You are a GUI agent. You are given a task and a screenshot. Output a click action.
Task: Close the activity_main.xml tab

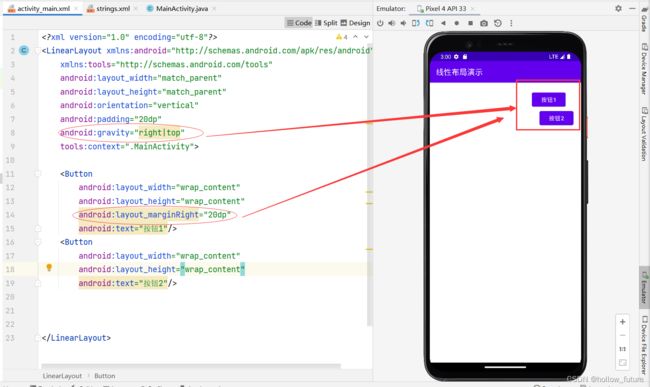tap(76, 9)
